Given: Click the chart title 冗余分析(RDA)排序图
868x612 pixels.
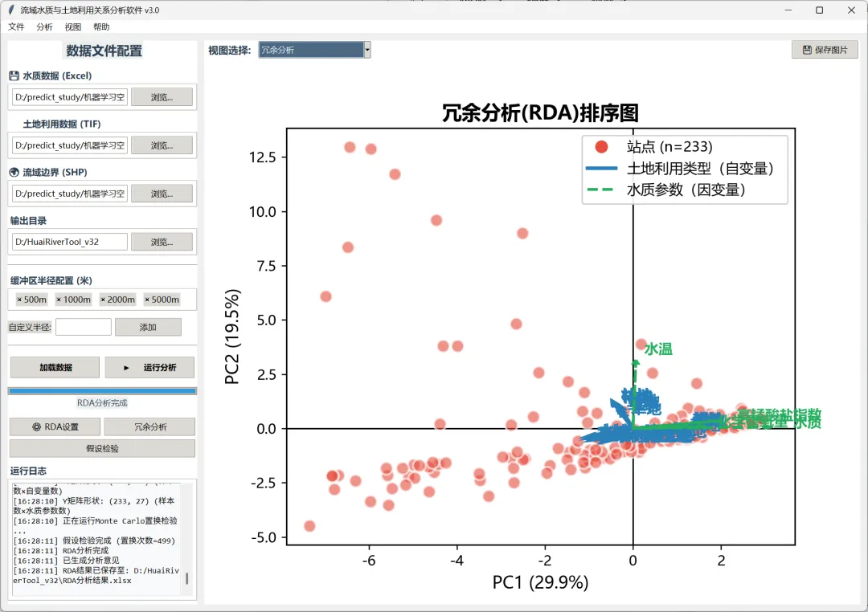Looking at the screenshot, I should [540, 113].
